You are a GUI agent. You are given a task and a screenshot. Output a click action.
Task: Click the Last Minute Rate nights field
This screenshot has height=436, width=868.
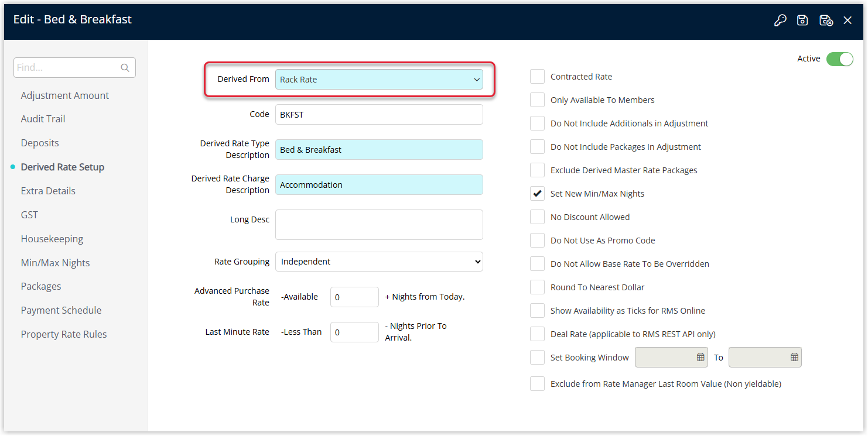tap(354, 332)
